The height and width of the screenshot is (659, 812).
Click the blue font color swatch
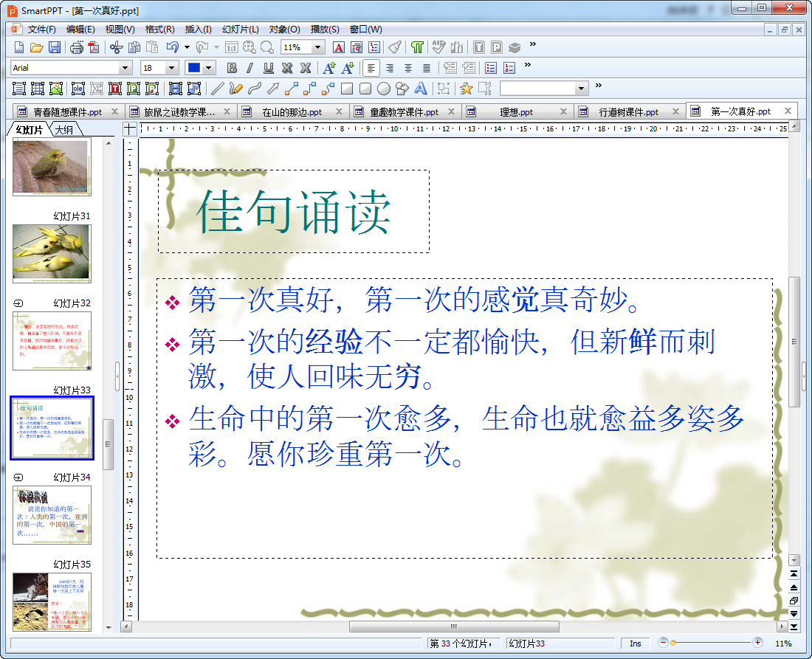[194, 68]
